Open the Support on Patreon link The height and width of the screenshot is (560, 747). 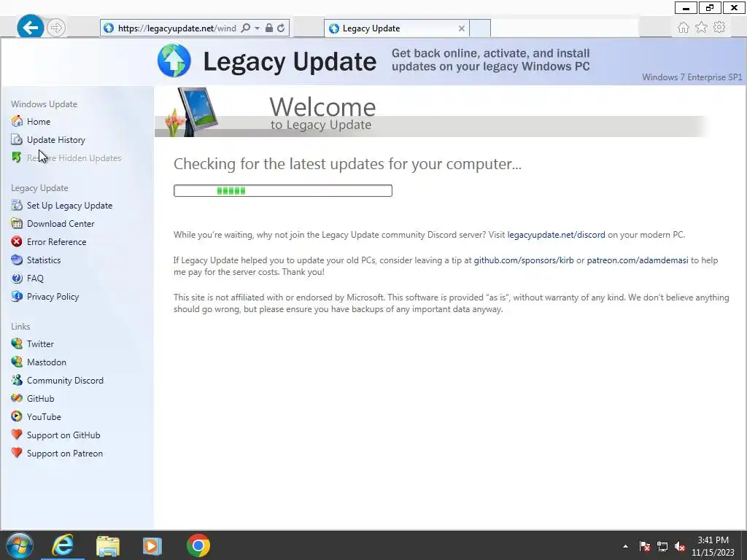65,453
